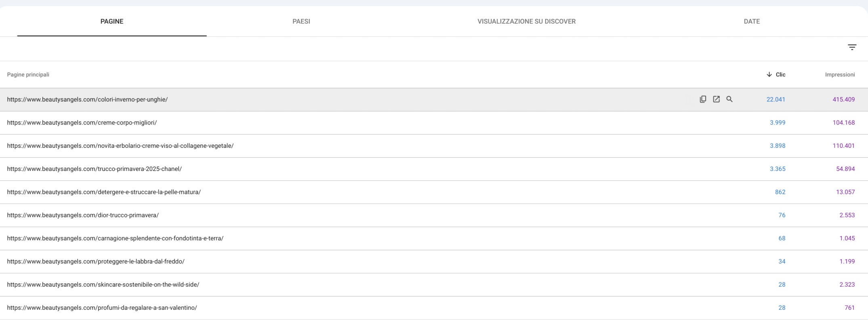This screenshot has width=868, height=323.
Task: Click the Pagine principali column header
Action: pos(28,75)
